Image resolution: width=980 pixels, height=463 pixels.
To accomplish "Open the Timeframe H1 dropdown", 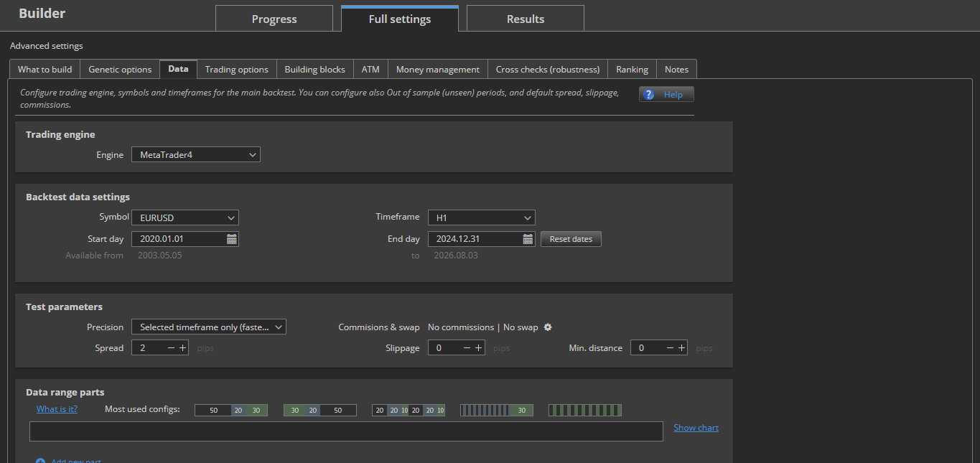I will coord(482,218).
